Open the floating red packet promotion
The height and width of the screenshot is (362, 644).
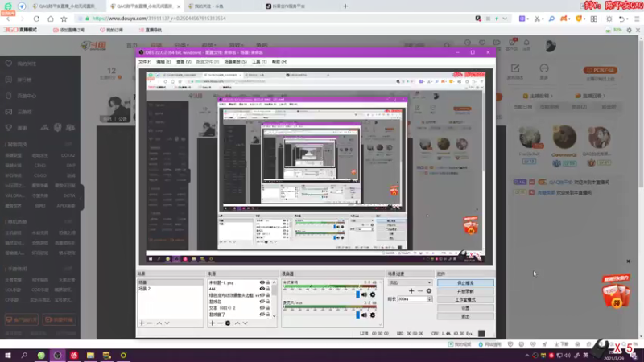click(616, 291)
